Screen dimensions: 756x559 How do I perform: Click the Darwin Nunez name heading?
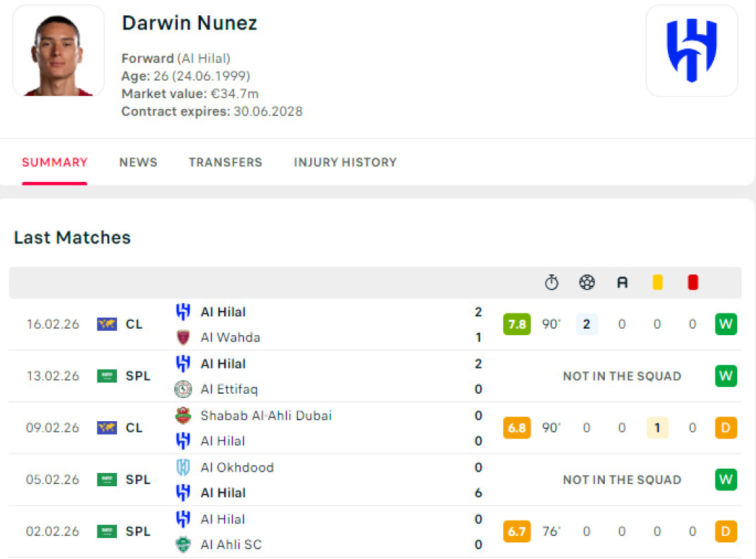190,23
